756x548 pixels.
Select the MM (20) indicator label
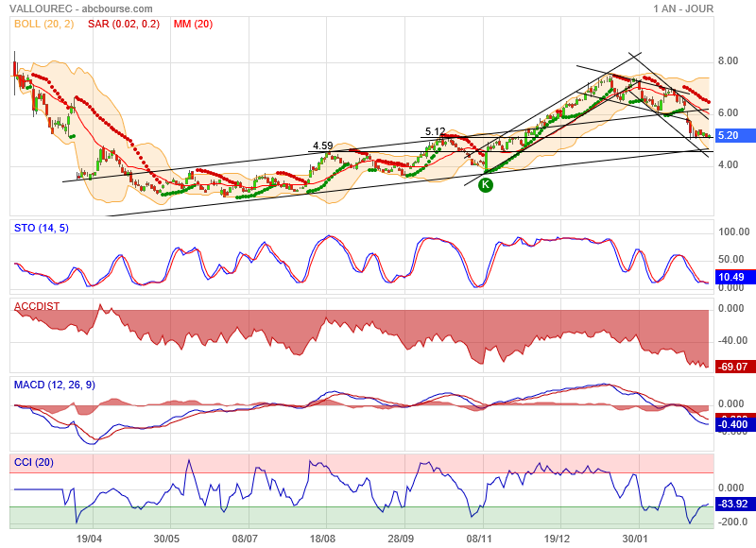point(193,25)
